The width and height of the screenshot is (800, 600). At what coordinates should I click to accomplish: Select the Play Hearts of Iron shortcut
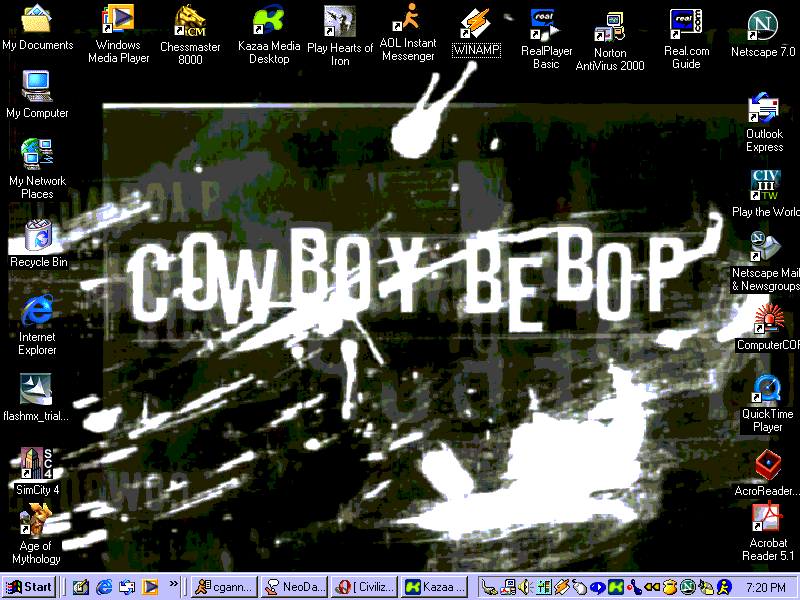[340, 36]
